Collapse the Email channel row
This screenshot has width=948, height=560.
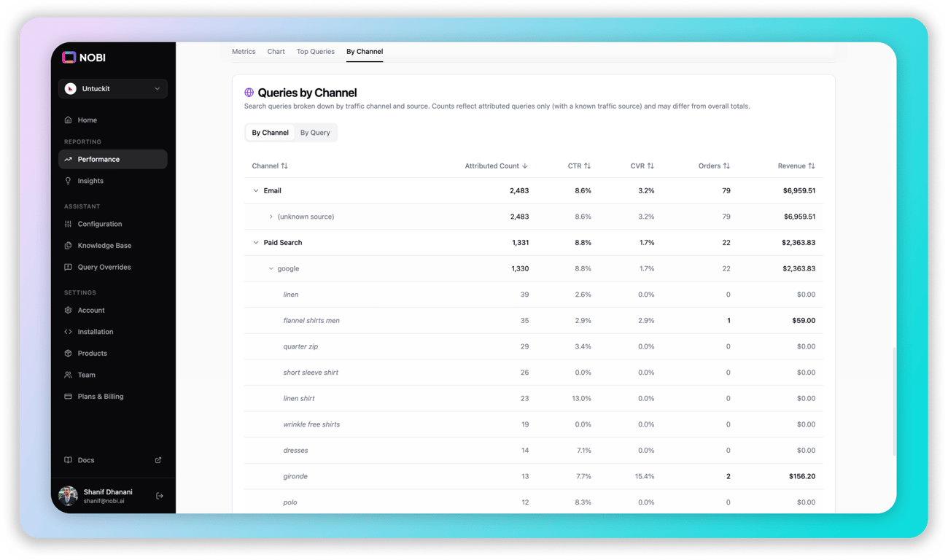click(x=257, y=190)
